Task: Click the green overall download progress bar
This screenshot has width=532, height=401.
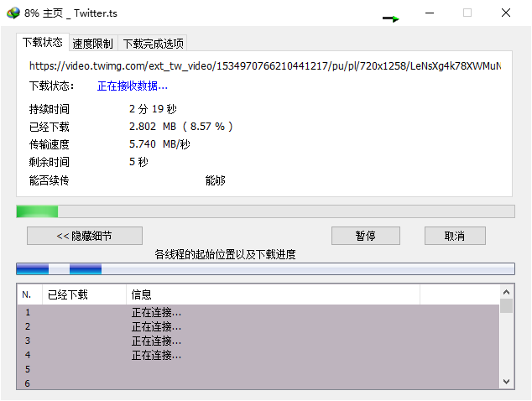Action: point(265,211)
